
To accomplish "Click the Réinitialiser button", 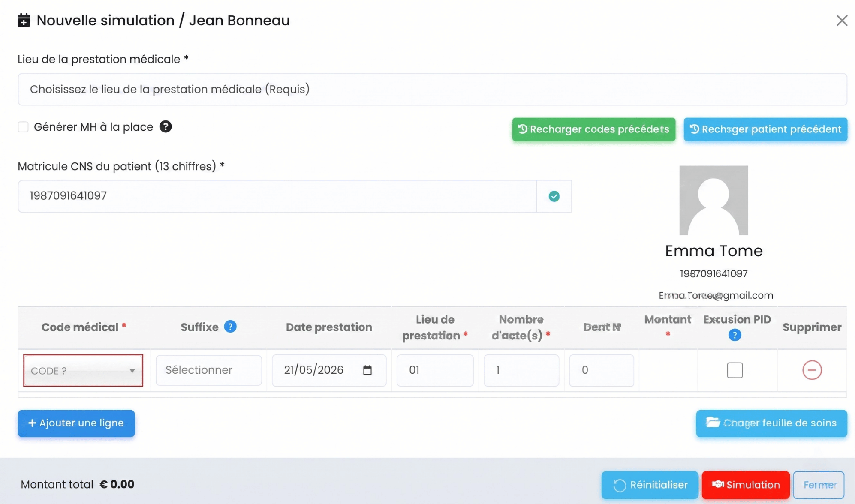I will pyautogui.click(x=650, y=485).
